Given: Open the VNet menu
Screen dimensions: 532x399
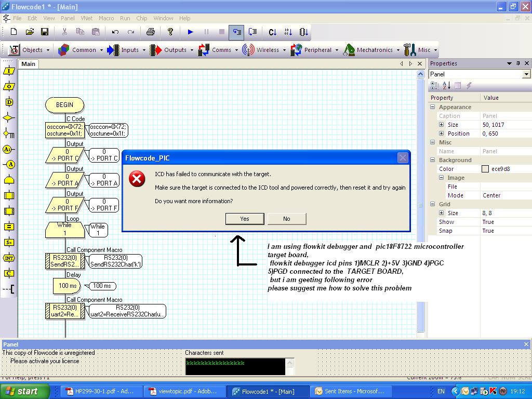Looking at the screenshot, I should (87, 18).
